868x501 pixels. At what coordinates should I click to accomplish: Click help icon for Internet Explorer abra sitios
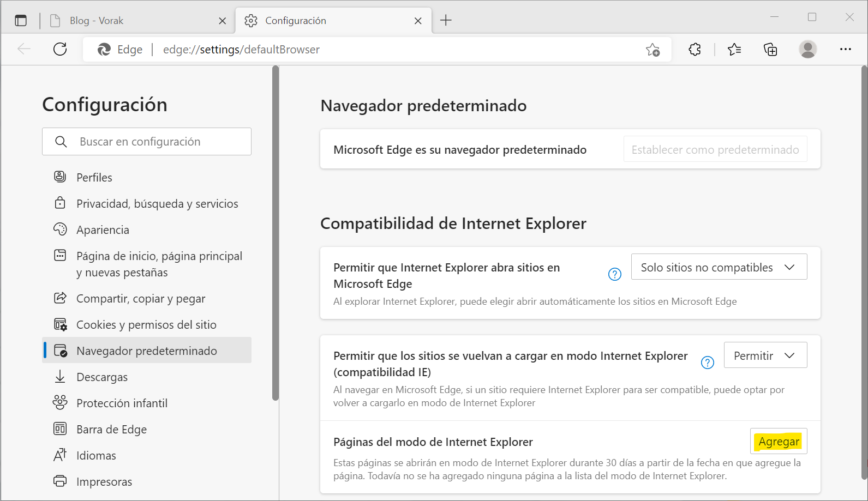615,274
